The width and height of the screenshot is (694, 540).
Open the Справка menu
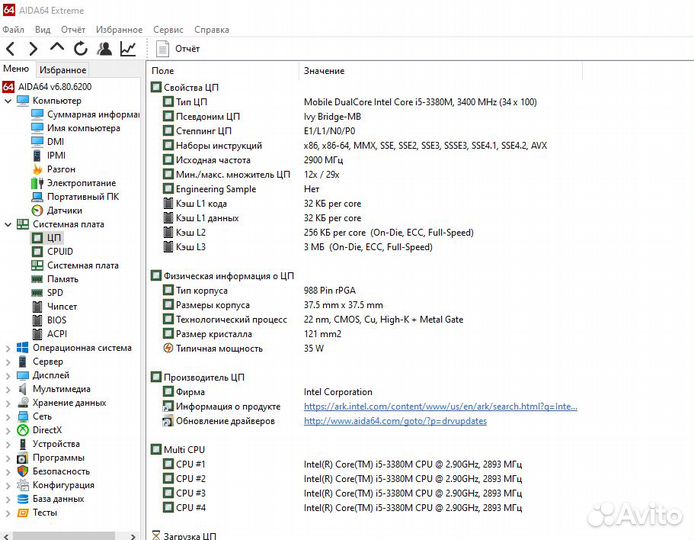(x=212, y=30)
